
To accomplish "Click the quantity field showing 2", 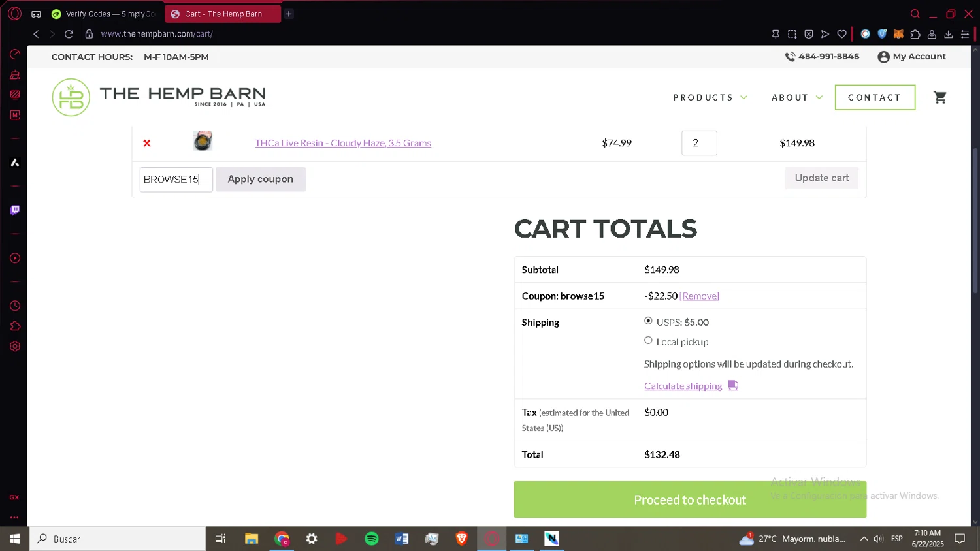I will point(699,143).
